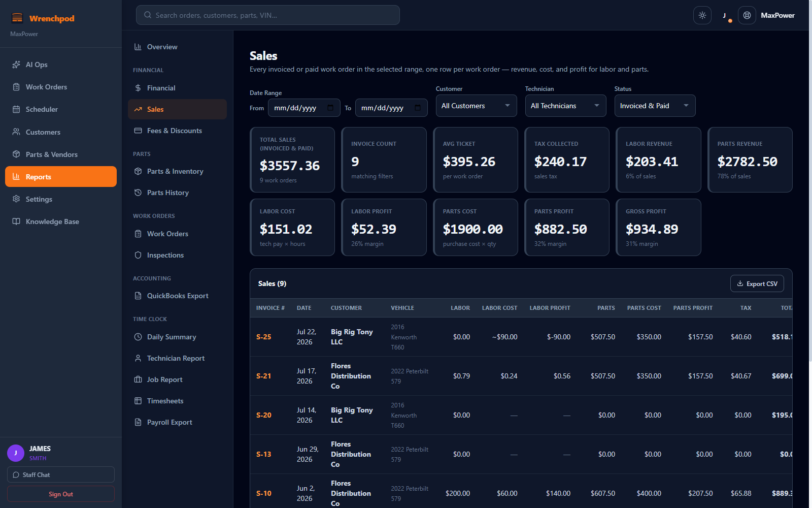Click the Avg Ticket $395.26 card
The width and height of the screenshot is (812, 508).
click(x=476, y=160)
